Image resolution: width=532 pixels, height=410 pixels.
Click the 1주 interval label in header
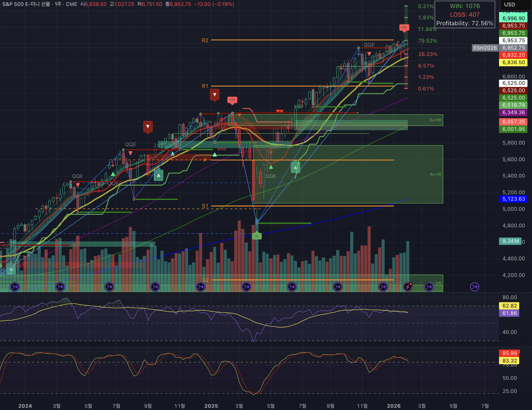(x=58, y=4)
